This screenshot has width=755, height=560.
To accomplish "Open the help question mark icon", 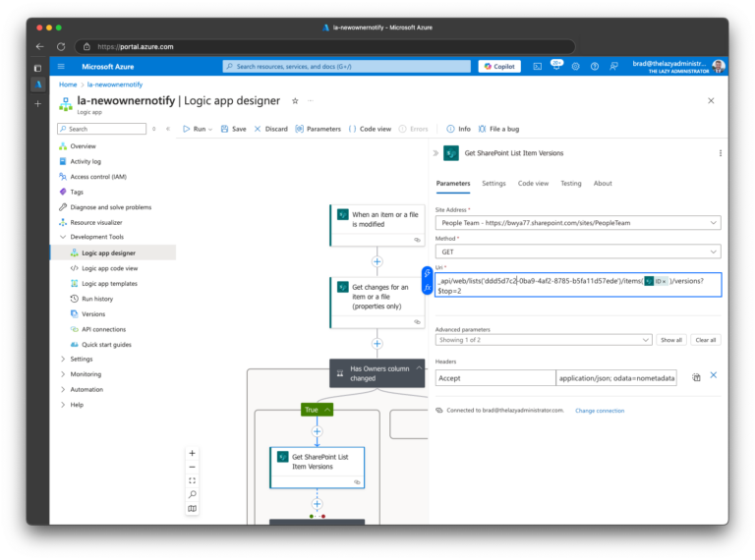I will pyautogui.click(x=595, y=67).
